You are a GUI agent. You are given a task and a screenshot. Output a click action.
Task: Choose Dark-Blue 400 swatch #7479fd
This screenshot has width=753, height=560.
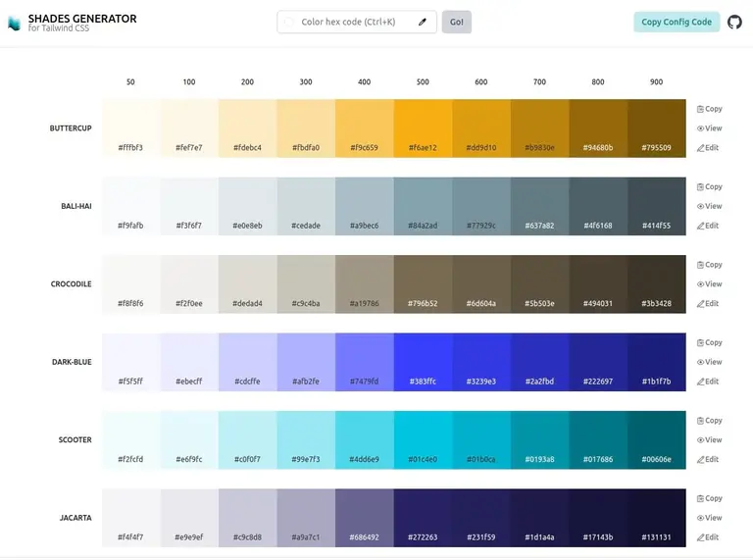coord(364,362)
